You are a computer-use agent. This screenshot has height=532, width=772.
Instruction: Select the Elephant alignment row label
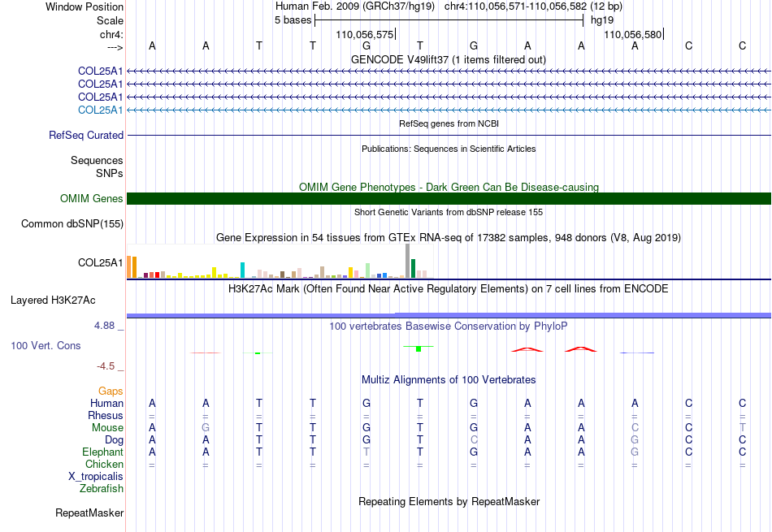103,452
